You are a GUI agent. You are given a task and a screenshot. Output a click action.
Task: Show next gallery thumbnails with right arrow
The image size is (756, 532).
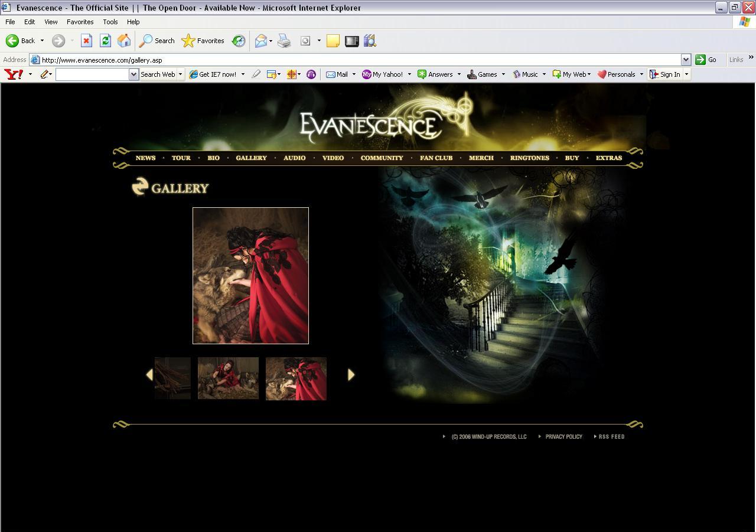click(351, 374)
